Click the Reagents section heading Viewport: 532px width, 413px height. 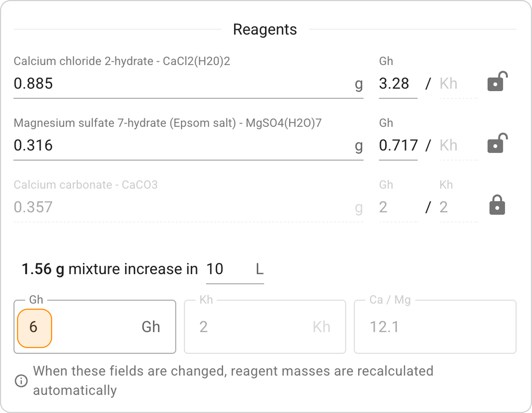coord(265,29)
